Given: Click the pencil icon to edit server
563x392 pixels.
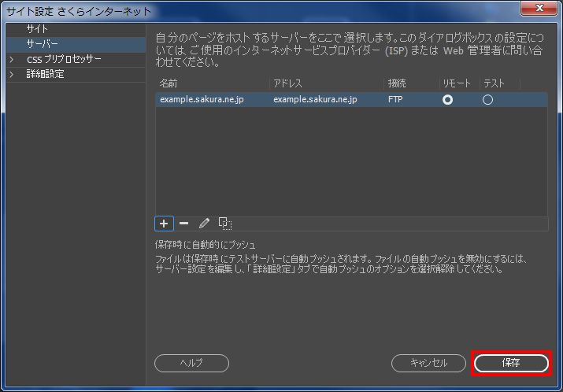Looking at the screenshot, I should coord(204,224).
